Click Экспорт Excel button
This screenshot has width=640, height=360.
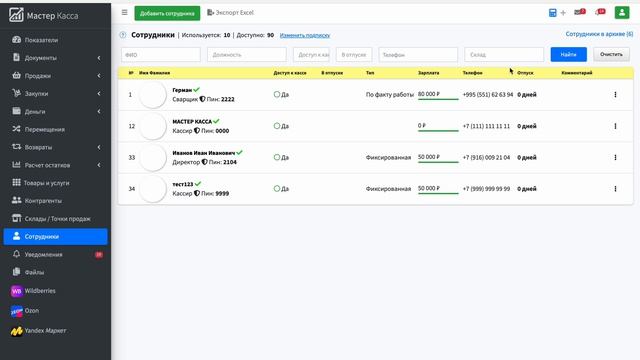(231, 13)
